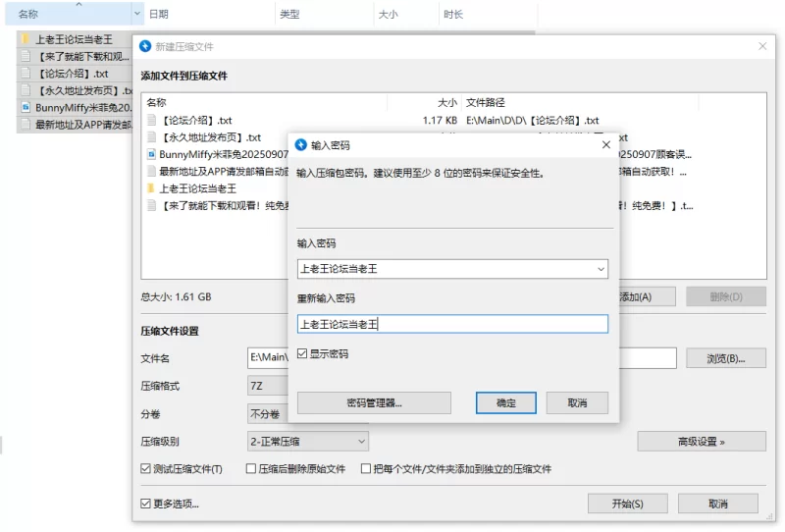
Task: Click the 删除(D) button
Action: pos(726,296)
